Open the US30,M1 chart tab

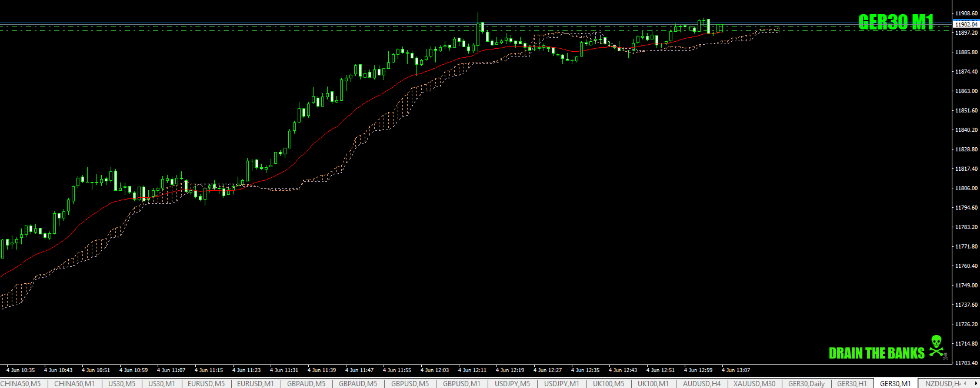(x=162, y=383)
